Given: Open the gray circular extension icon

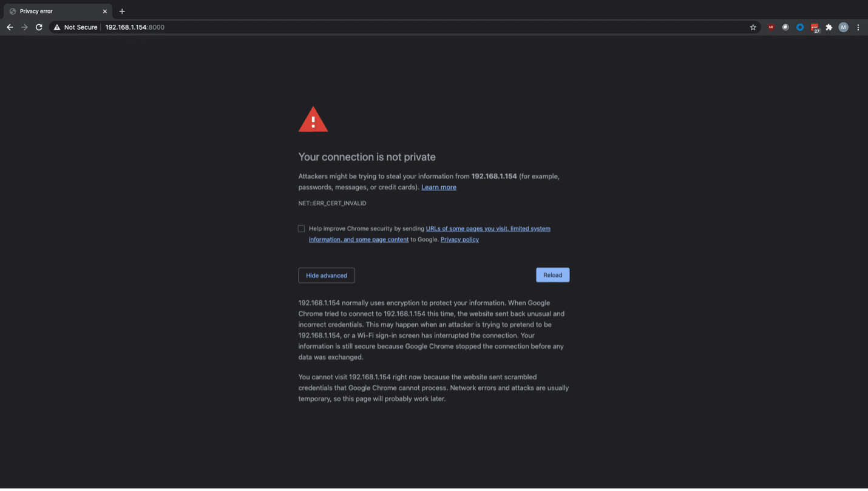Looking at the screenshot, I should point(785,27).
